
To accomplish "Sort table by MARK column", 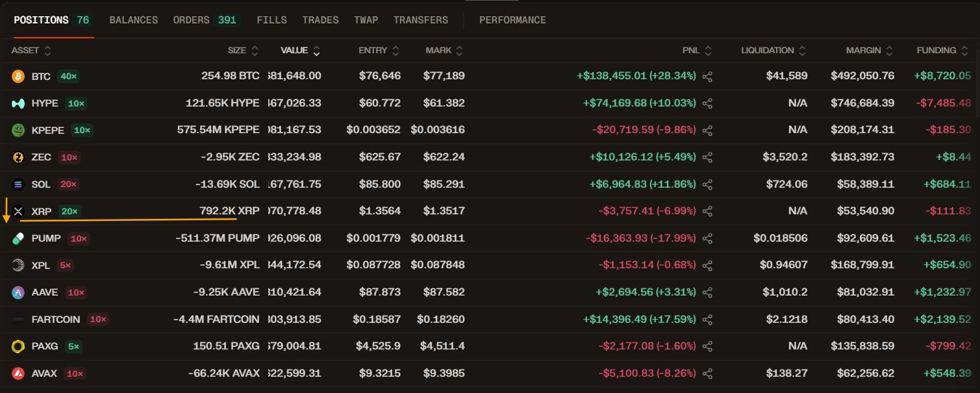I will (x=445, y=51).
